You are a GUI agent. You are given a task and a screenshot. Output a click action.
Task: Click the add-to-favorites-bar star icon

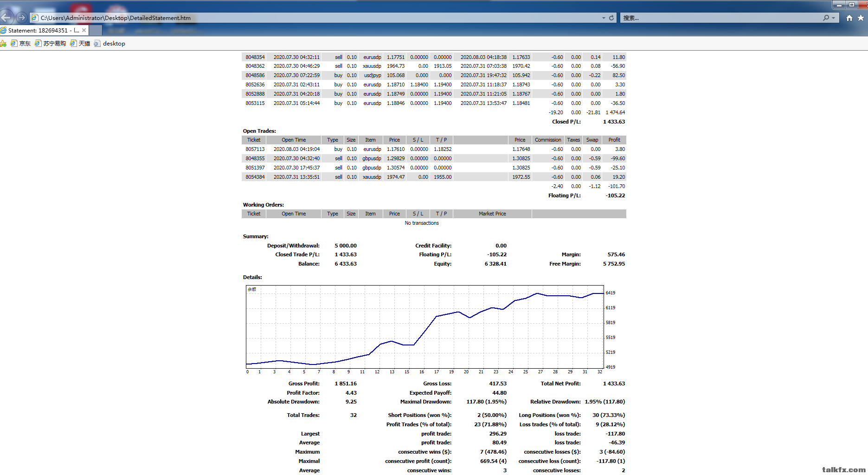pyautogui.click(x=3, y=43)
